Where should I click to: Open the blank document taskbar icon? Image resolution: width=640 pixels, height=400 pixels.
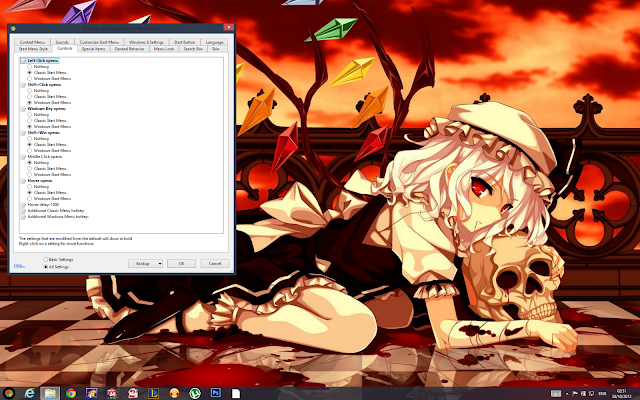tap(236, 393)
